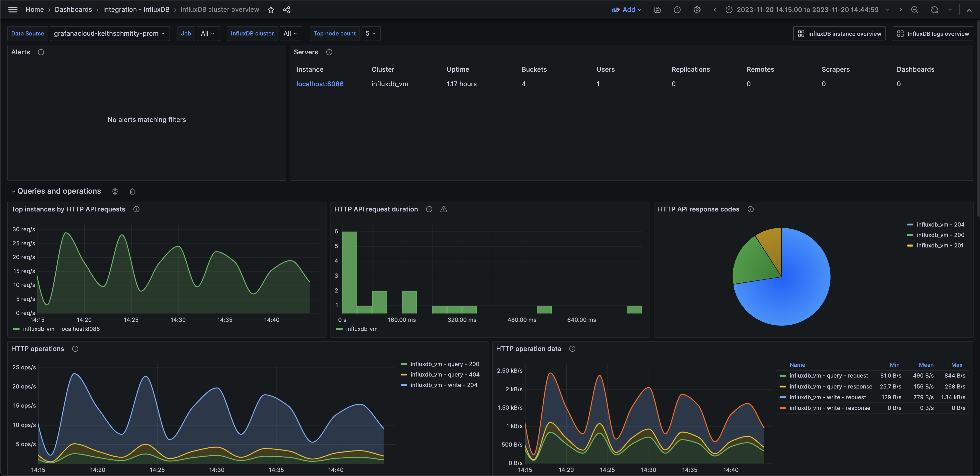View warning on HTTP API request duration panel

tap(444, 209)
